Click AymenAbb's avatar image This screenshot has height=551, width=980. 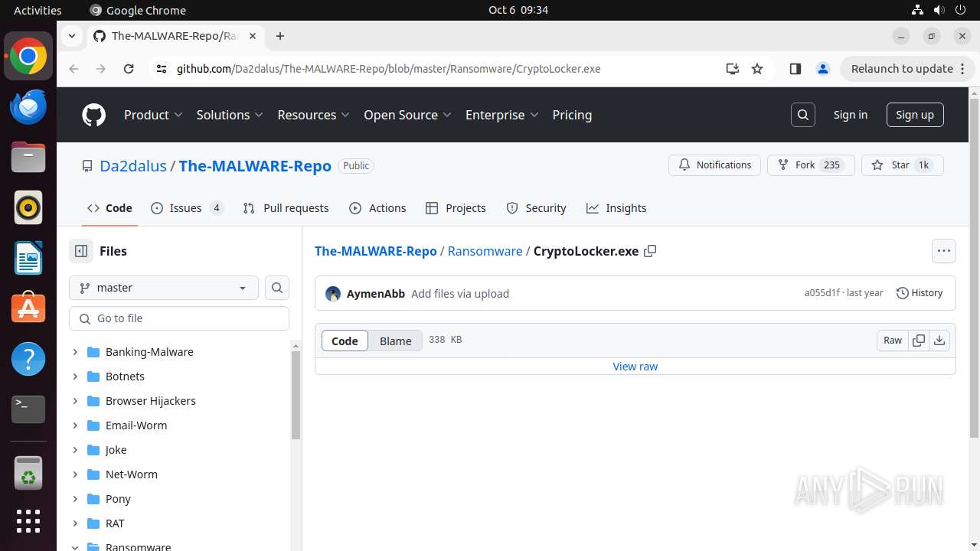click(333, 294)
